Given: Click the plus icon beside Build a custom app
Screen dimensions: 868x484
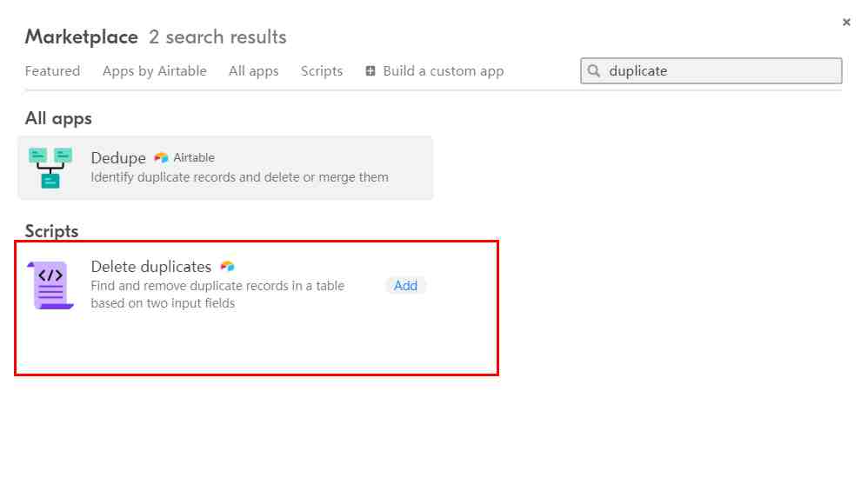Looking at the screenshot, I should (x=371, y=70).
